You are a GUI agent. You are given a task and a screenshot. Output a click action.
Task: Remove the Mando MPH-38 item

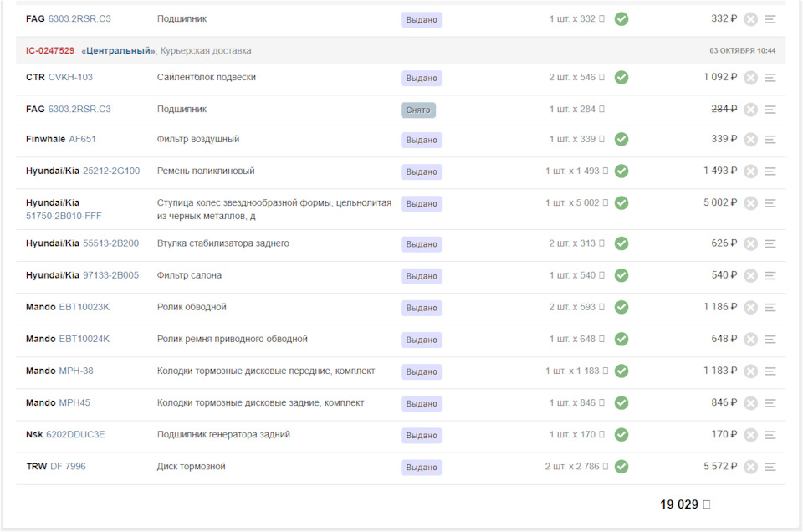750,371
